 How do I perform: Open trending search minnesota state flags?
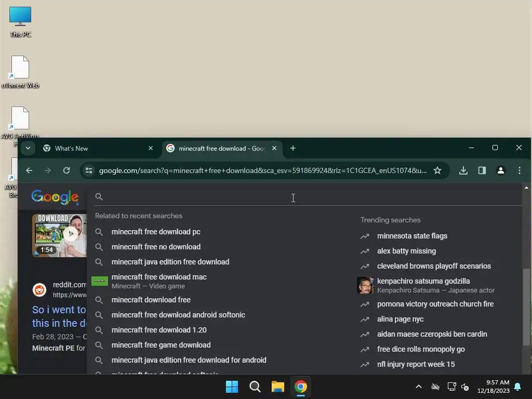pos(412,236)
